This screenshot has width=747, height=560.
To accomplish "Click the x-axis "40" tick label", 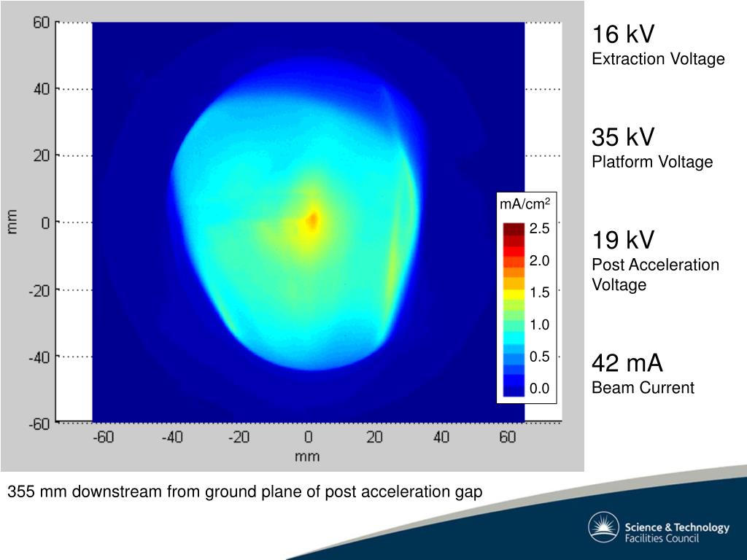I will (x=441, y=437).
